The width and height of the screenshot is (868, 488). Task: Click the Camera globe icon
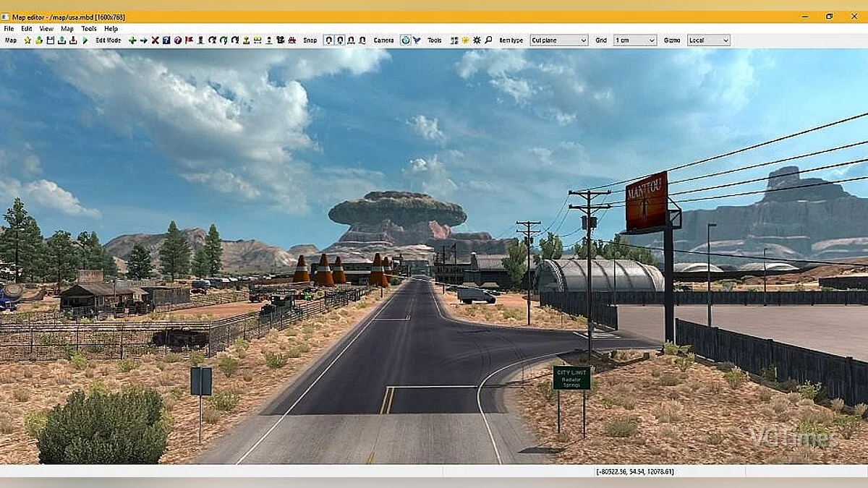pyautogui.click(x=405, y=40)
